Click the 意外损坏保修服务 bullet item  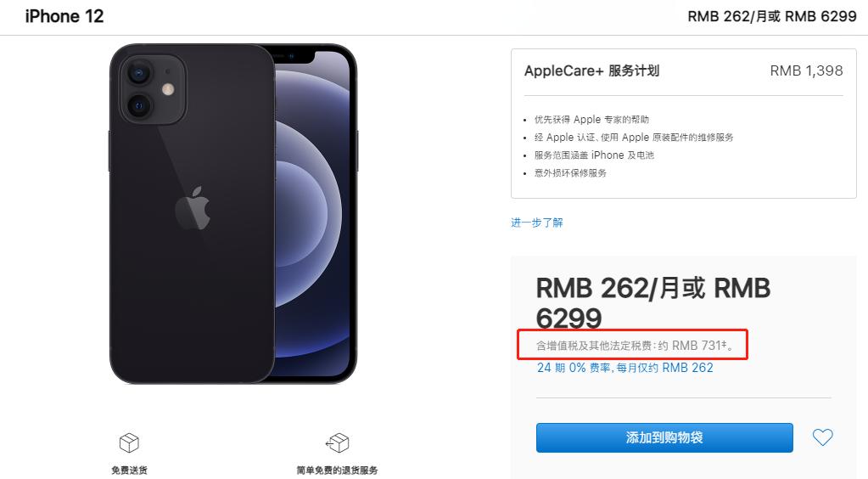(570, 173)
